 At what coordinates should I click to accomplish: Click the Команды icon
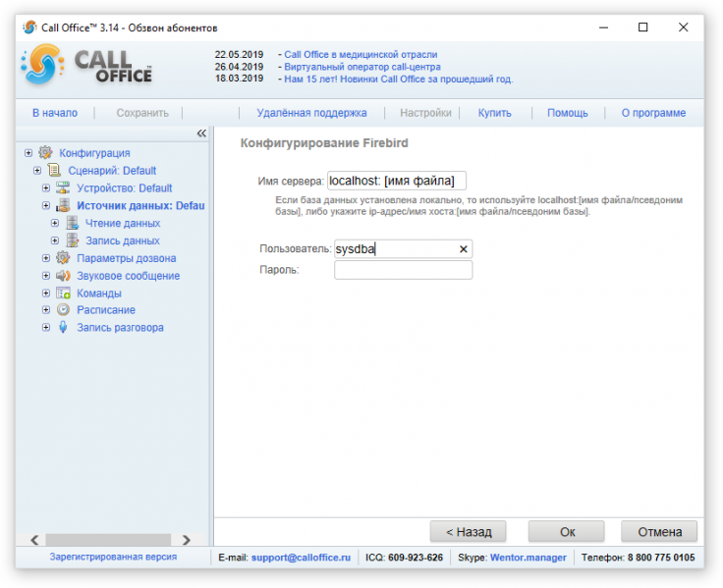(63, 294)
